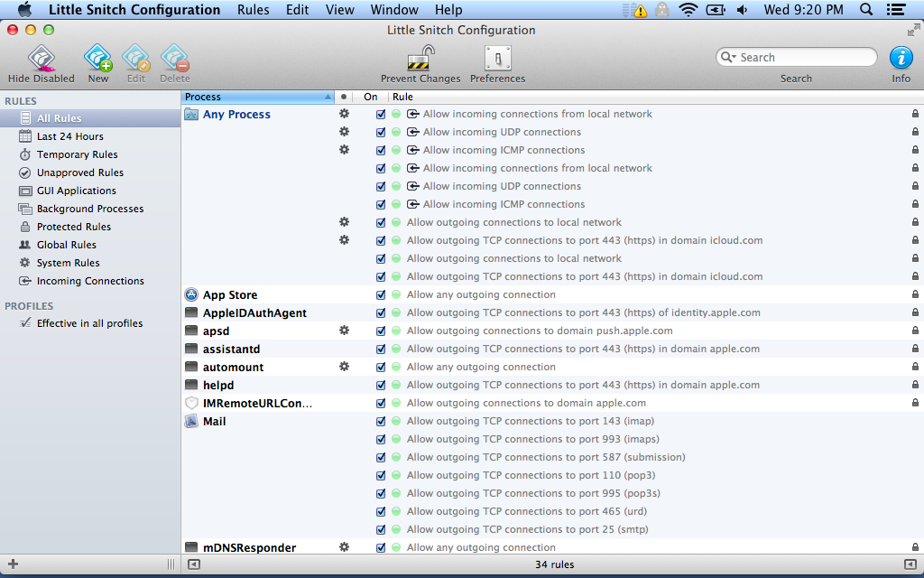924x578 pixels.
Task: Open the Help menu
Action: click(x=448, y=10)
